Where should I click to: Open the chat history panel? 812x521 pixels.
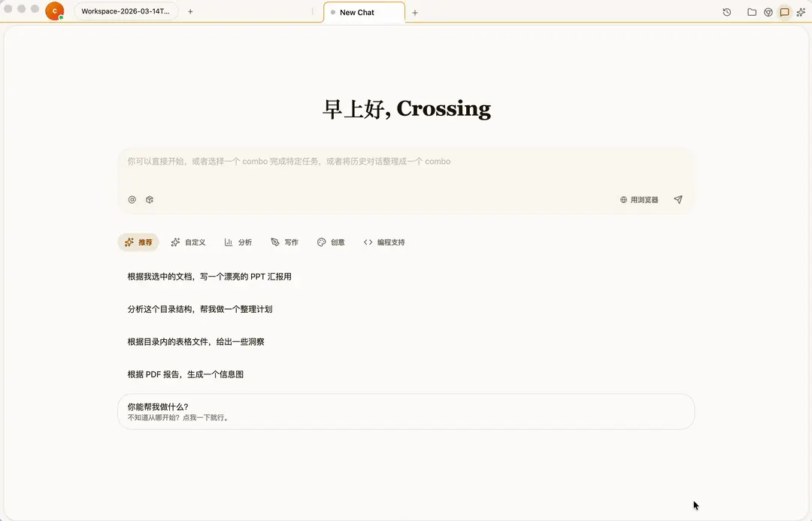coord(726,12)
